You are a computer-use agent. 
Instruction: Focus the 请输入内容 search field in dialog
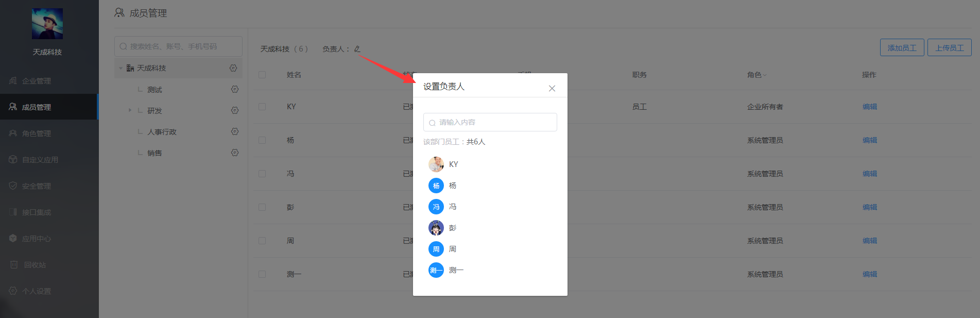[x=490, y=122]
